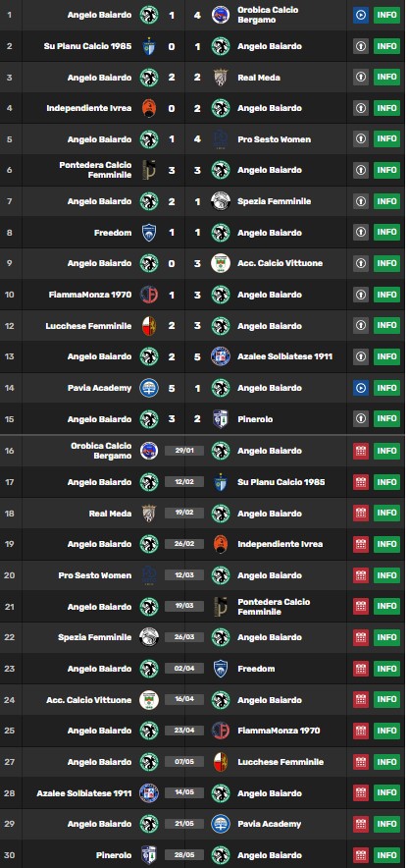Select the 16/04 date label in match 24
The image size is (409, 868).
click(x=184, y=700)
